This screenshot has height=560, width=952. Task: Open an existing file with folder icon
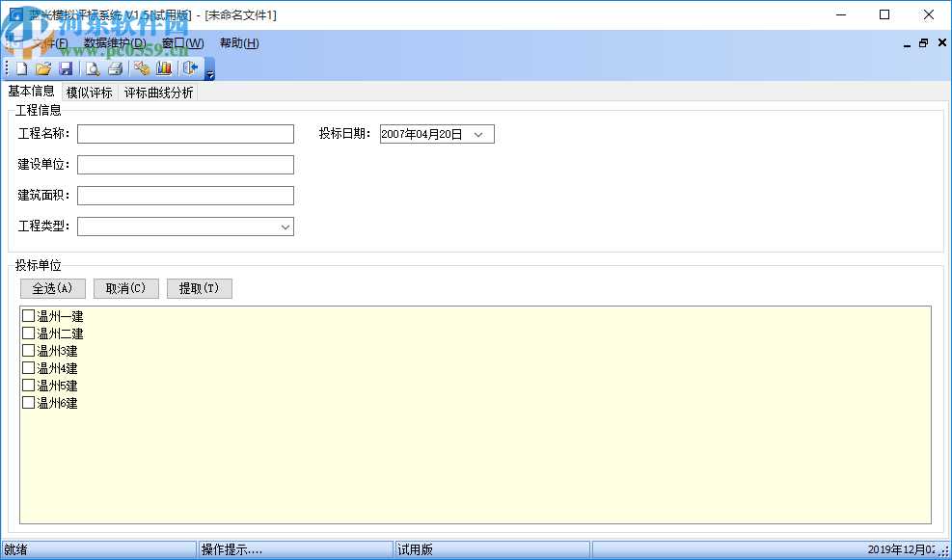(42, 67)
